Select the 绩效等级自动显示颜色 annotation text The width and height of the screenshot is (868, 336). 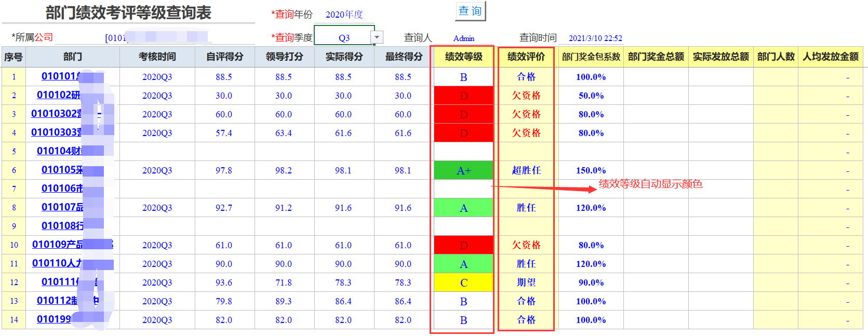coord(650,184)
